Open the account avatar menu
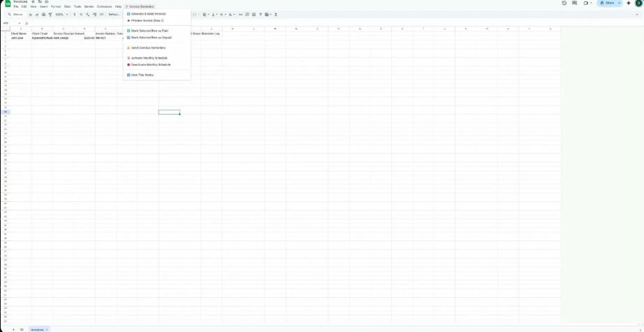Screen dimensions: 644x332 pos(639,3)
